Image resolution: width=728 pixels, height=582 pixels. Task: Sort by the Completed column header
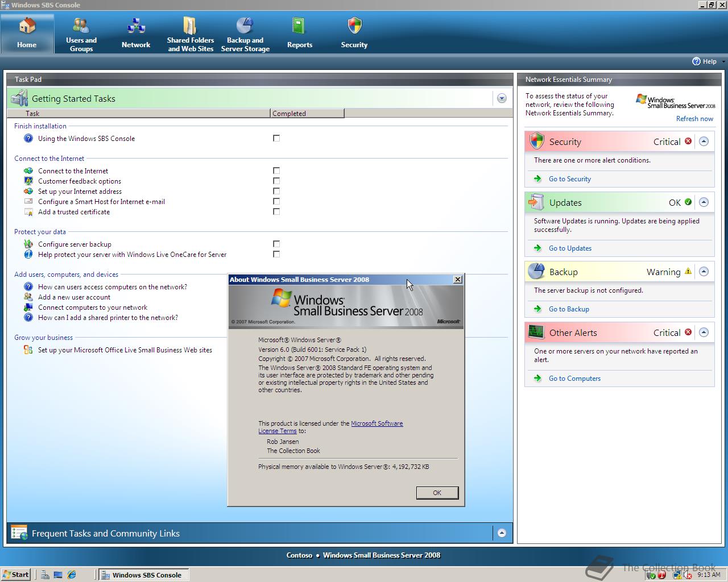pyautogui.click(x=307, y=113)
